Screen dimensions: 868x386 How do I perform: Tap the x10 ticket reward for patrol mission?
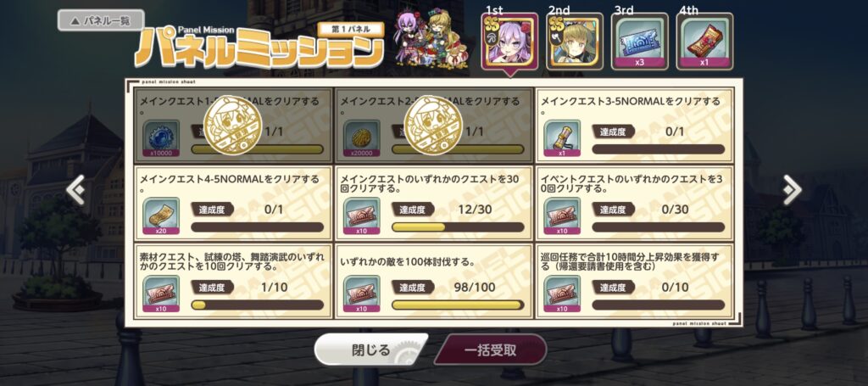[562, 294]
